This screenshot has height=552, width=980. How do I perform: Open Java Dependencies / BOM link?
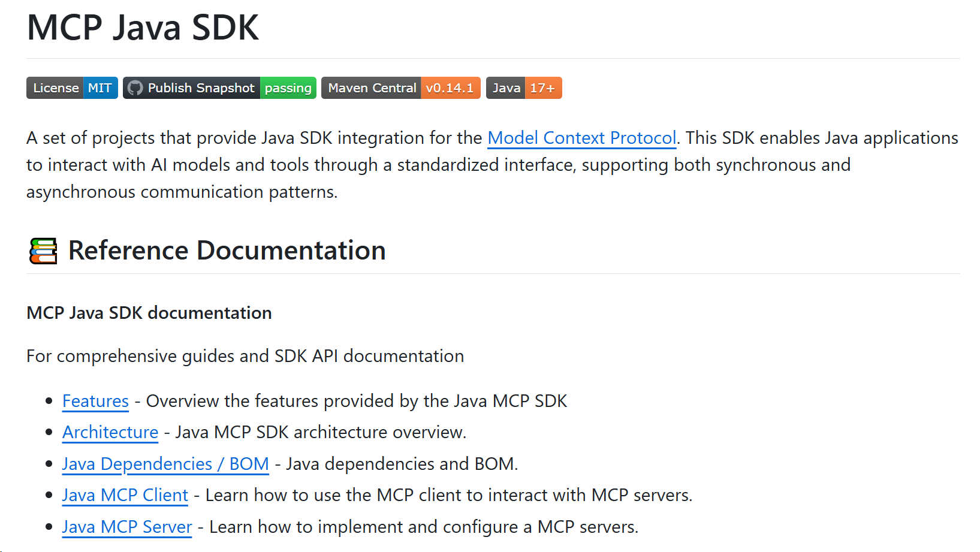[x=165, y=464]
